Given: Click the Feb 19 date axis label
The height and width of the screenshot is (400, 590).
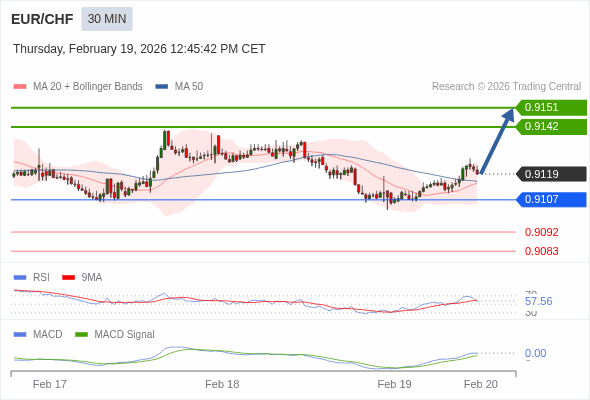Looking at the screenshot, I should (x=394, y=384).
